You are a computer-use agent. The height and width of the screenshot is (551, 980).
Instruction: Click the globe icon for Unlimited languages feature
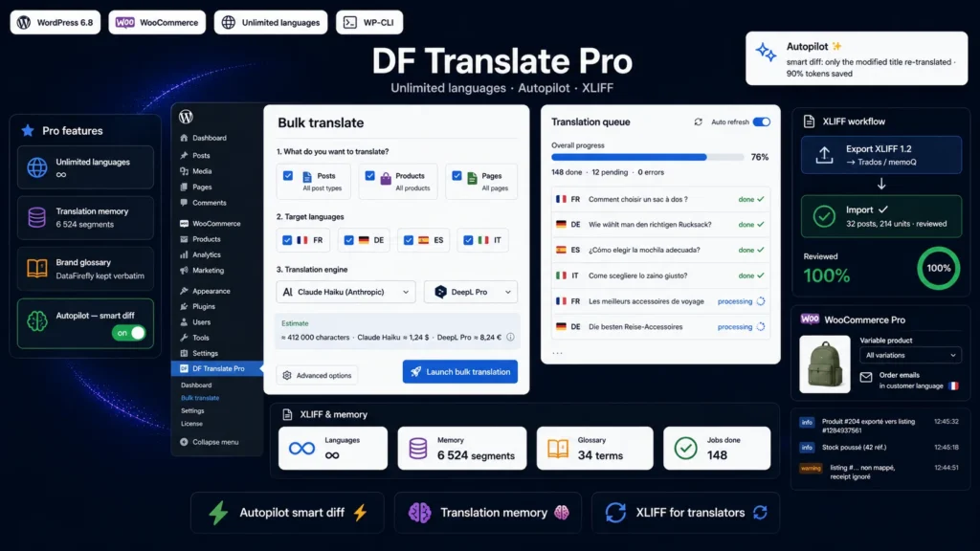pos(37,167)
